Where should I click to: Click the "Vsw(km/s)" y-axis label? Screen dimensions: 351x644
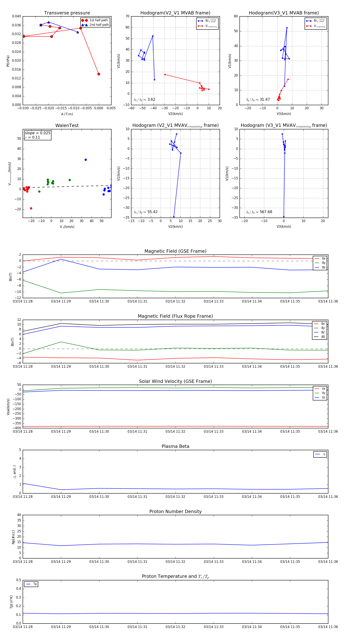click(8, 407)
